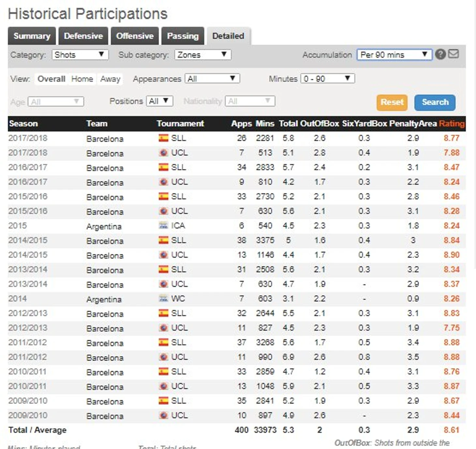
Task: Open the disabled Age dropdown
Action: [56, 101]
